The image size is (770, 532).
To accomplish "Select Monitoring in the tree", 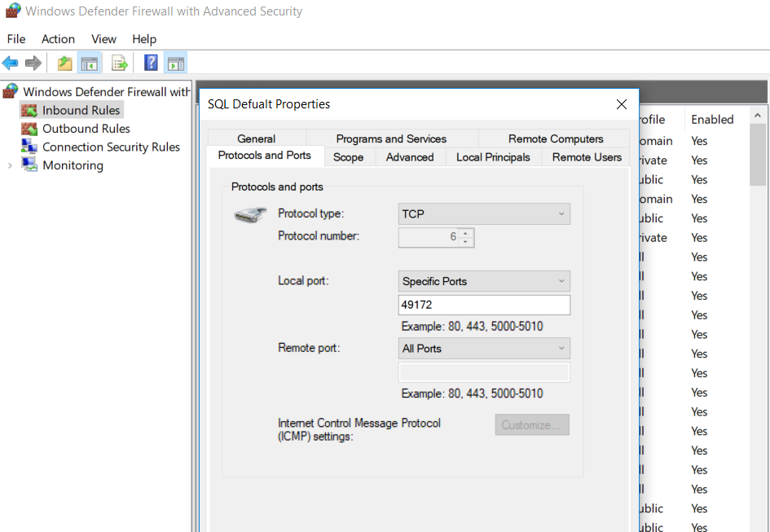I will (x=73, y=165).
